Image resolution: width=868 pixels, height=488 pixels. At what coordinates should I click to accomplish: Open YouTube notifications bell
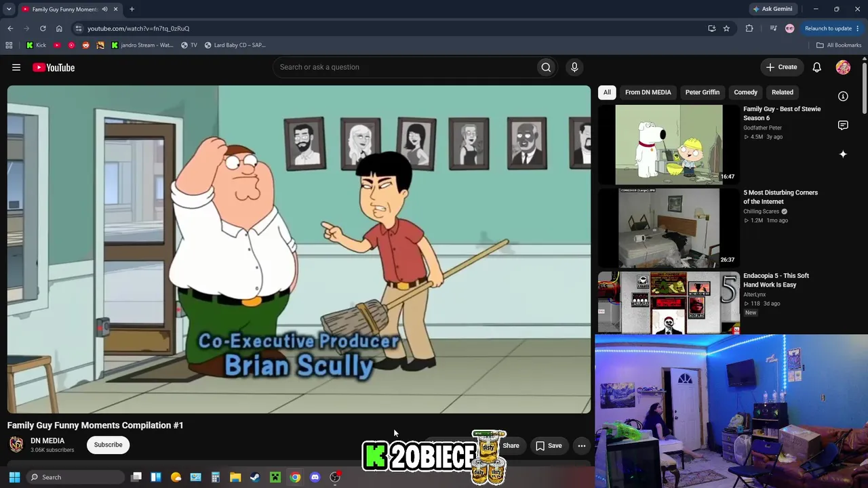pos(817,67)
